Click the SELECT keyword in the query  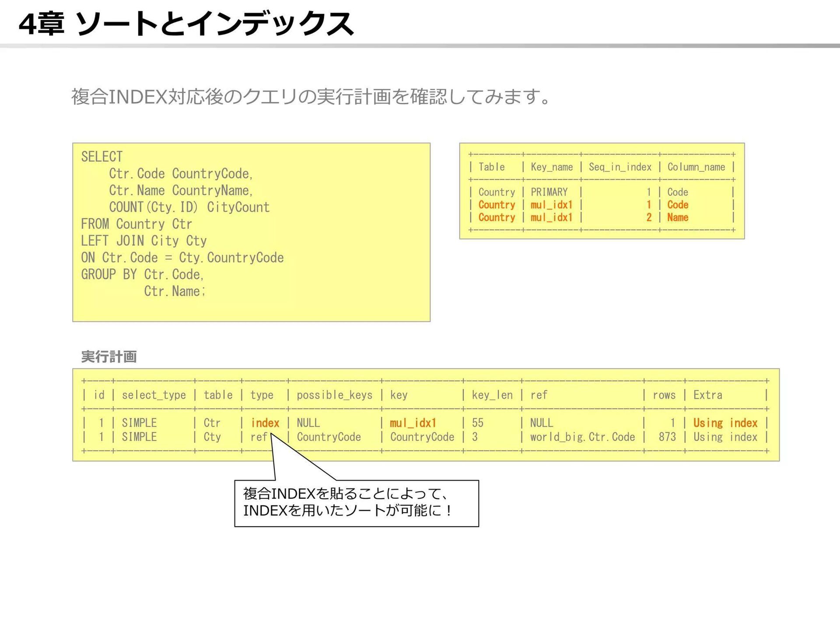101,157
